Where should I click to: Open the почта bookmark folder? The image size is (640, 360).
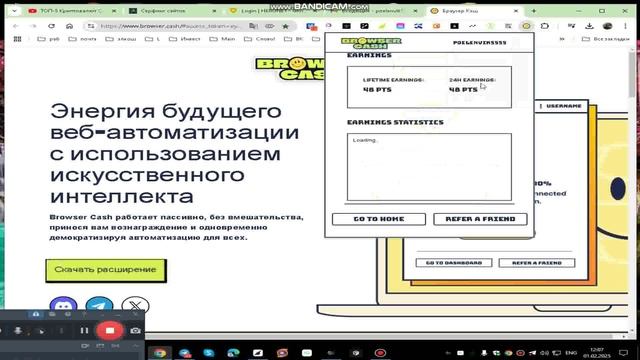(x=82, y=39)
